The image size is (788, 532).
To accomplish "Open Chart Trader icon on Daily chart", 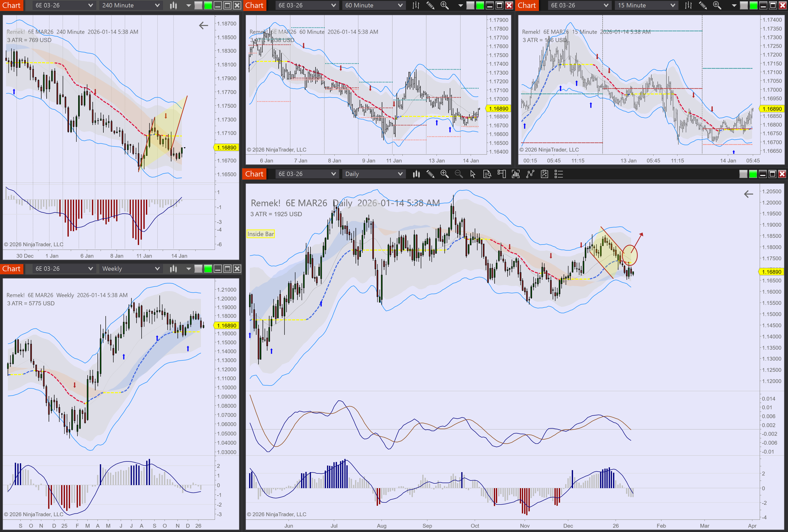I will (501, 174).
